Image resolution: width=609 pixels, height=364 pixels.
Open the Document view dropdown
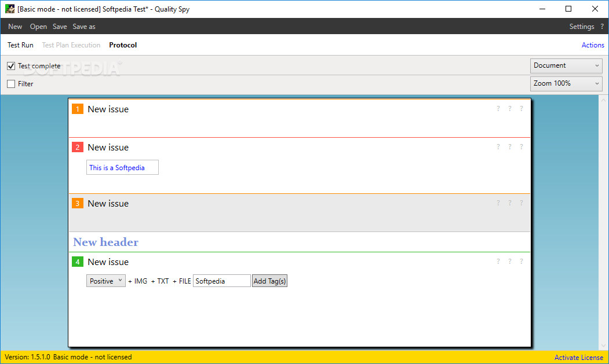point(566,65)
